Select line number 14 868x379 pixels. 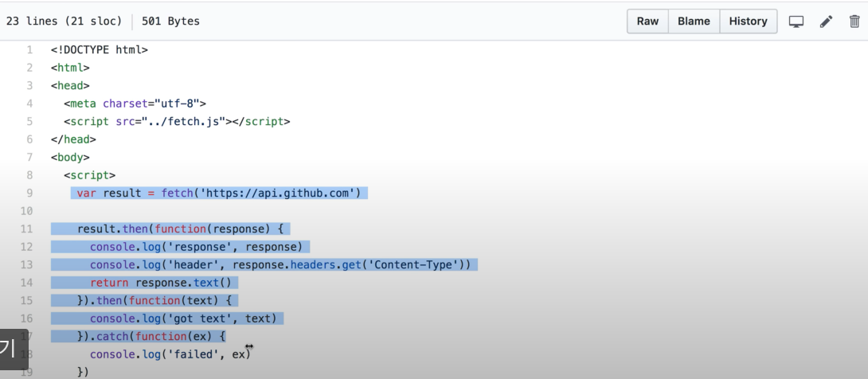click(x=26, y=283)
